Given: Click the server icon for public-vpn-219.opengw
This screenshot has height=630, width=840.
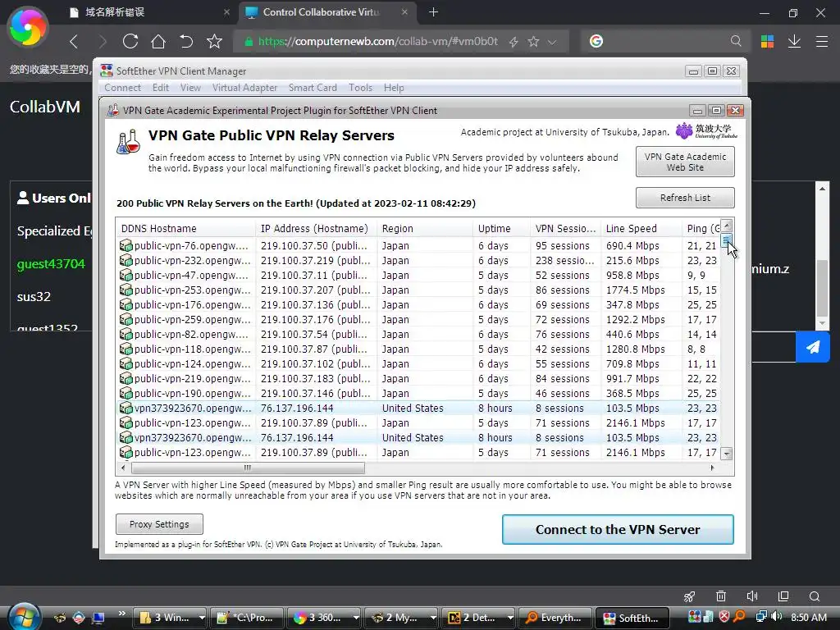Looking at the screenshot, I should tap(126, 379).
